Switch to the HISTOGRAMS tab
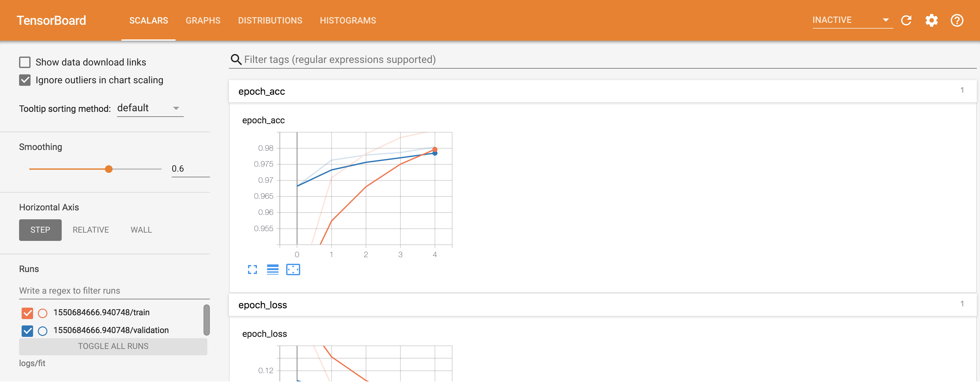The image size is (980, 382). point(348,21)
